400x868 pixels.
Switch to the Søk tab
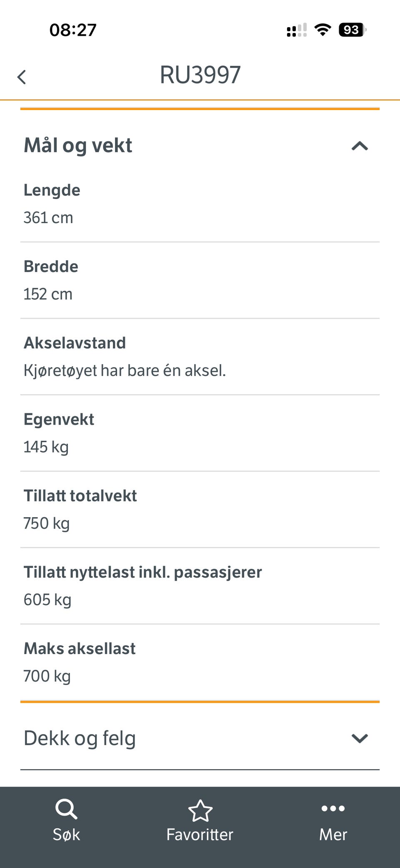66,835
